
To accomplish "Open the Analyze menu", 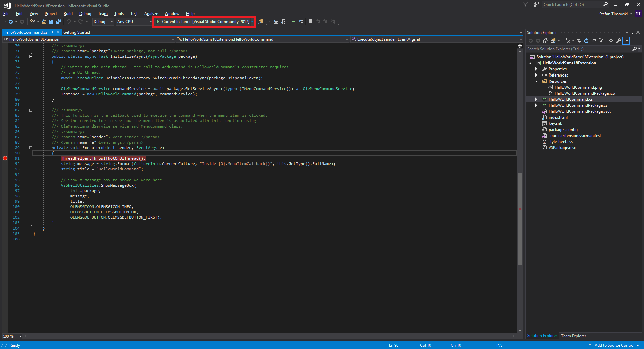I will pyautogui.click(x=151, y=14).
